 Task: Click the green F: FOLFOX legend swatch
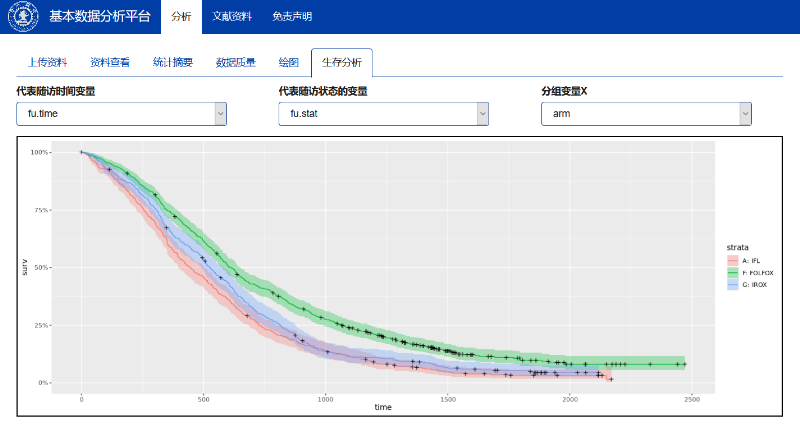pos(733,272)
